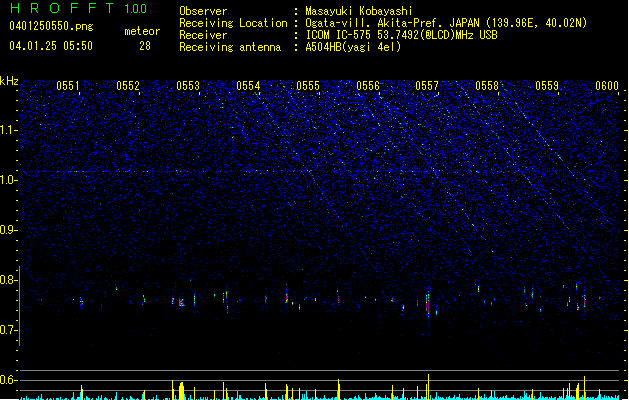Click the 0551 time marker
This screenshot has width=629, height=400.
tap(68, 86)
